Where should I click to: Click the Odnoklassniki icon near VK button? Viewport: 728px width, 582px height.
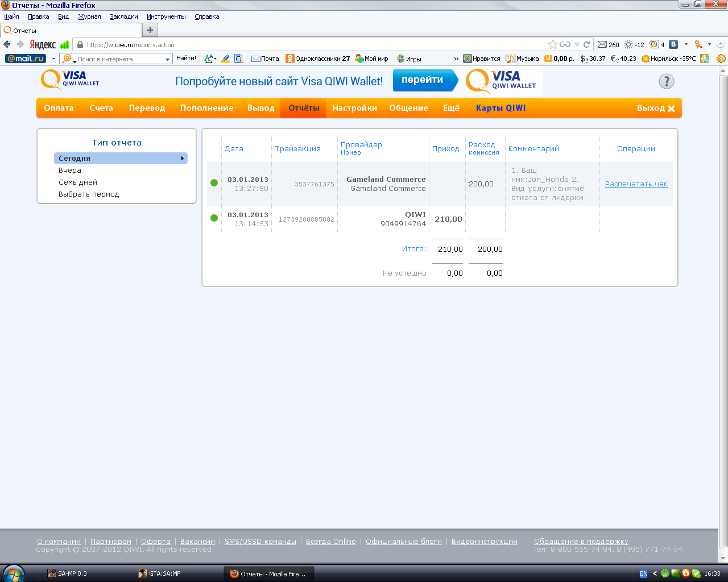pyautogui.click(x=698, y=44)
